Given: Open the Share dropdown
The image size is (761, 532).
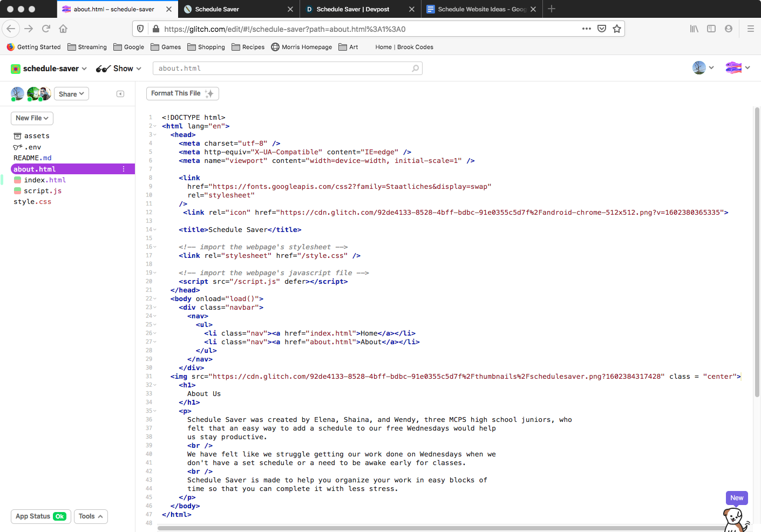Looking at the screenshot, I should point(71,94).
